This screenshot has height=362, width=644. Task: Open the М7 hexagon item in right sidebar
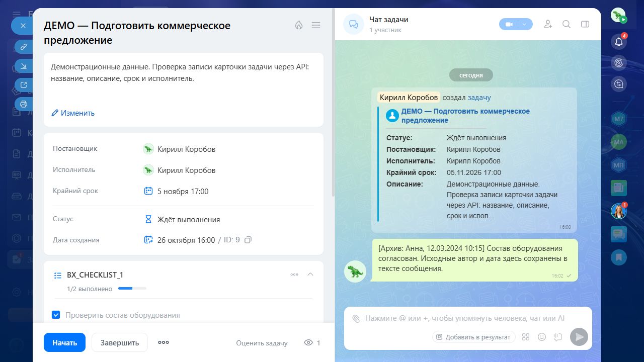coord(619,119)
